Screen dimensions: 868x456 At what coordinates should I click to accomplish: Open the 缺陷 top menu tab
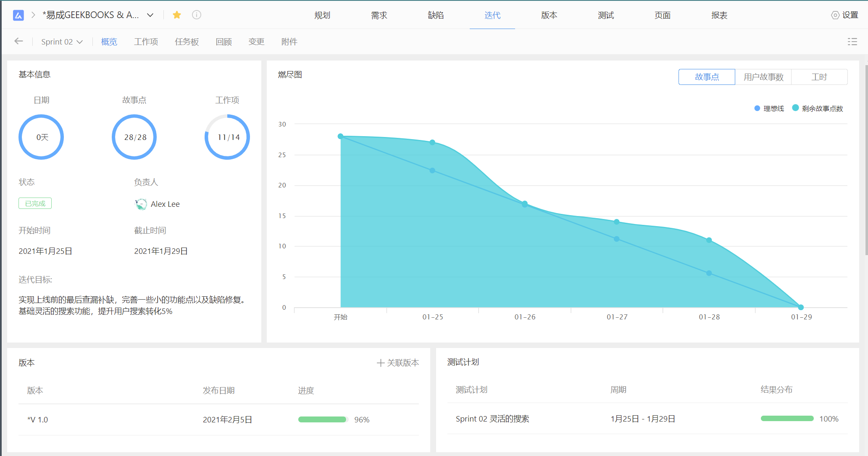[436, 15]
